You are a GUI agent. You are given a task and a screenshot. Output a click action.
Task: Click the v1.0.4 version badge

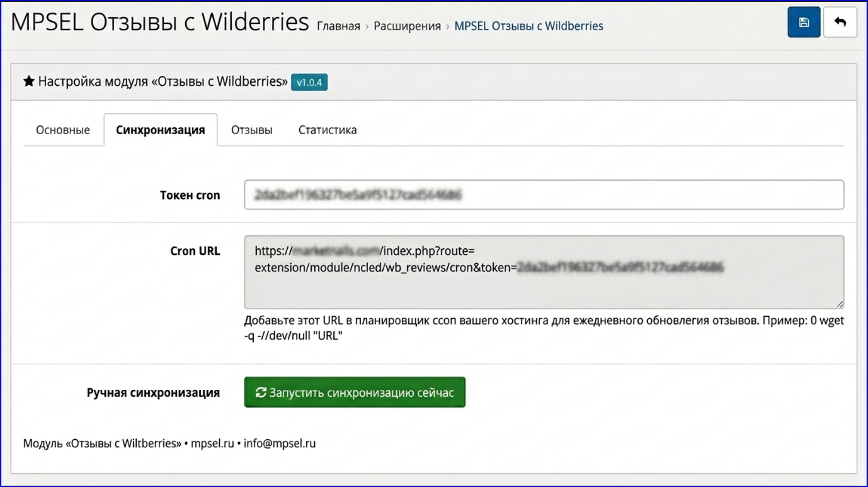pos(309,83)
